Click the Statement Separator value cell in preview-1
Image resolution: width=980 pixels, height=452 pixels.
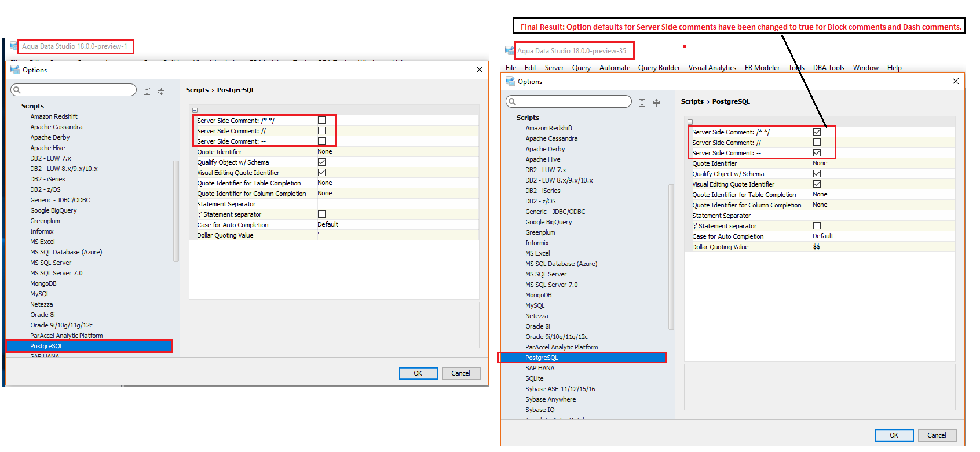pyautogui.click(x=398, y=204)
